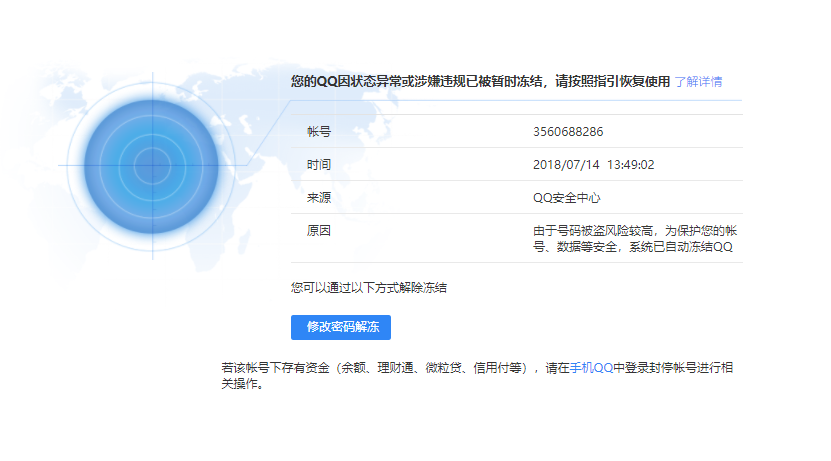
Task: Click the 时间 row label
Action: [x=319, y=165]
